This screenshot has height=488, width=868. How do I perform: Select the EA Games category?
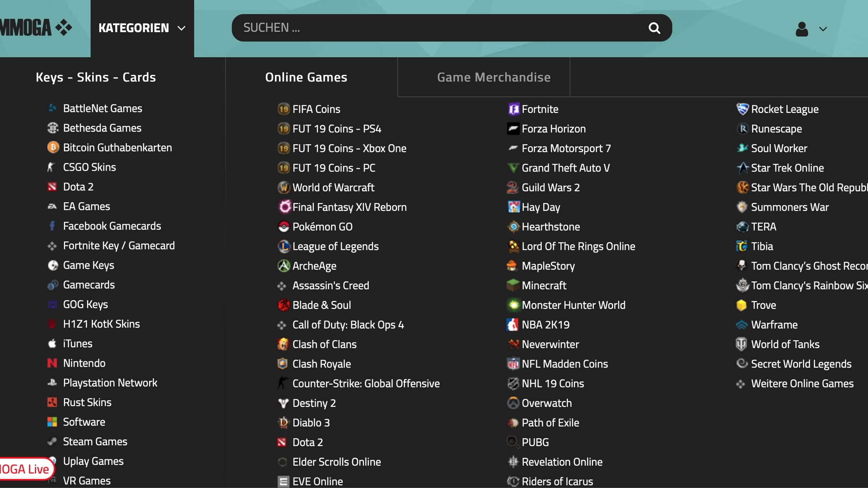point(87,206)
